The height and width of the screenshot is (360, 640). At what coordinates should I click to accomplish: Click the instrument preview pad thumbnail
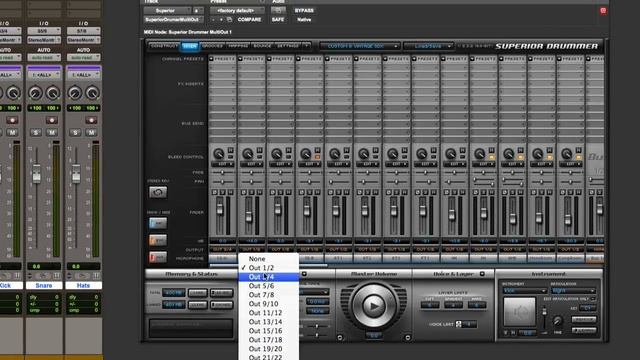[x=519, y=312]
